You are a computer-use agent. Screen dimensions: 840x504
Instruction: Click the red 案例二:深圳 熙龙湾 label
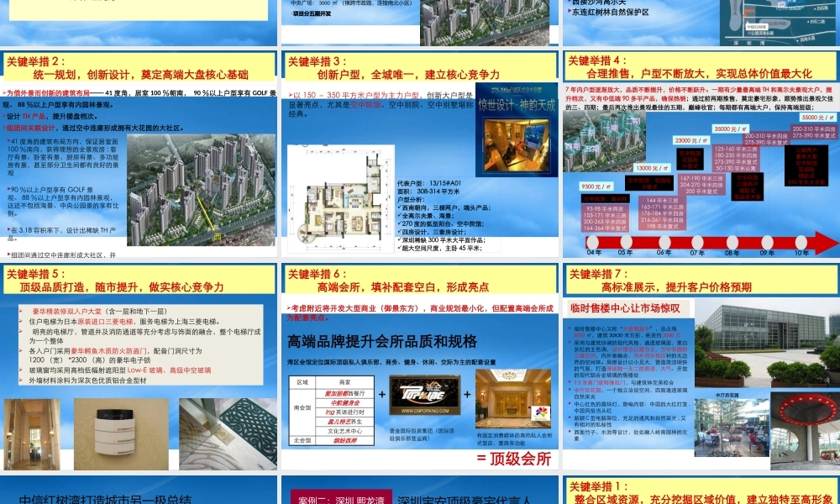point(341,498)
